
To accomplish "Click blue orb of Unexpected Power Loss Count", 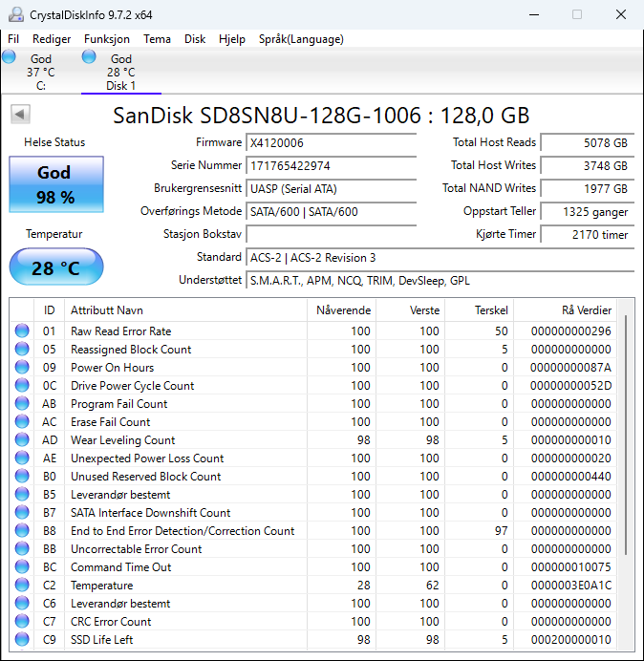I will coord(22,458).
